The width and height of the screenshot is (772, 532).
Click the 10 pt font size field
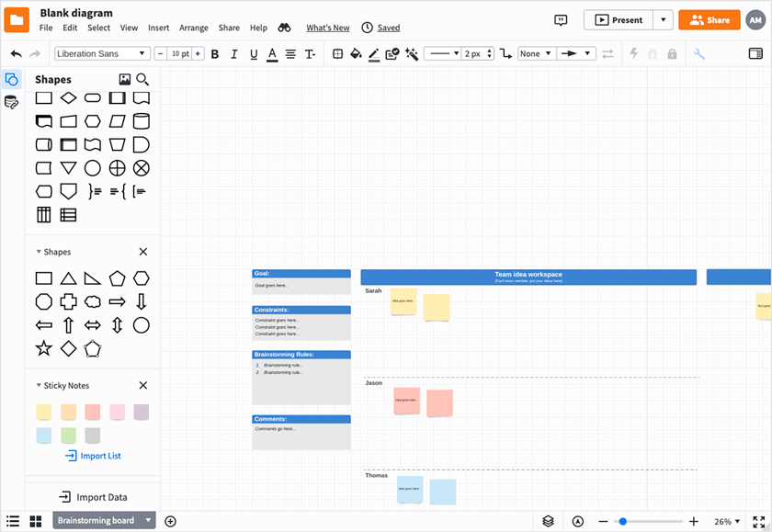point(179,53)
